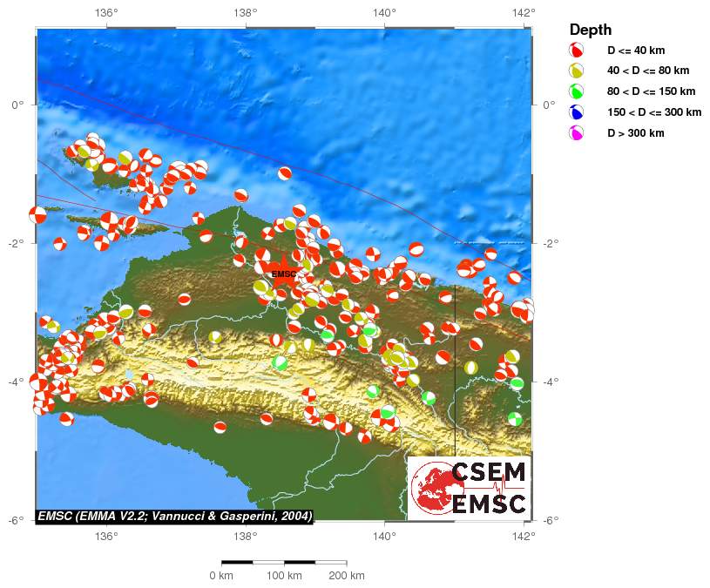Select the "40 < D <= 80 km" legend label

pyautogui.click(x=648, y=71)
